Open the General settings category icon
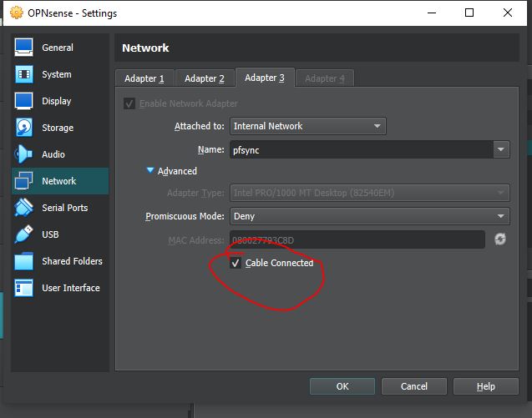The width and height of the screenshot is (532, 418). tap(23, 47)
